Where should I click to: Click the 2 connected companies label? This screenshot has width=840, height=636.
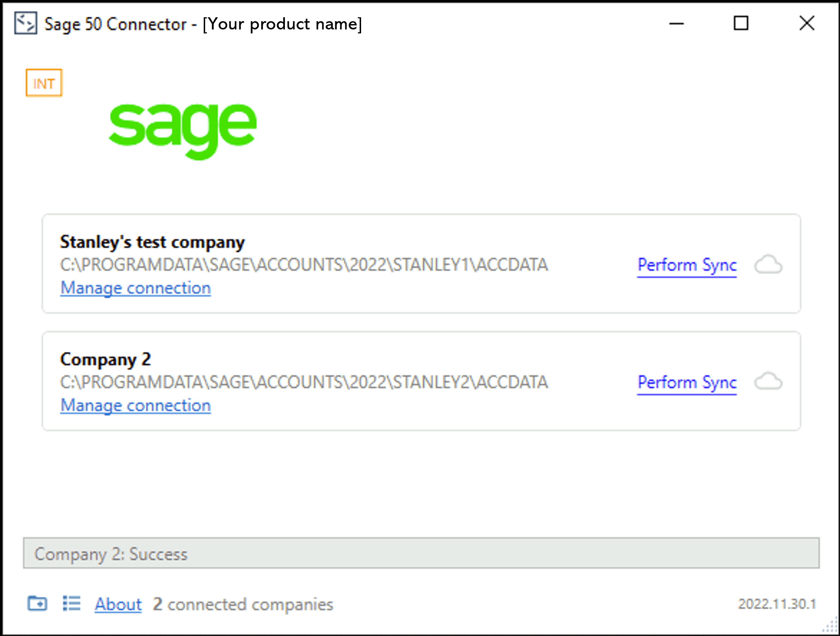[243, 604]
